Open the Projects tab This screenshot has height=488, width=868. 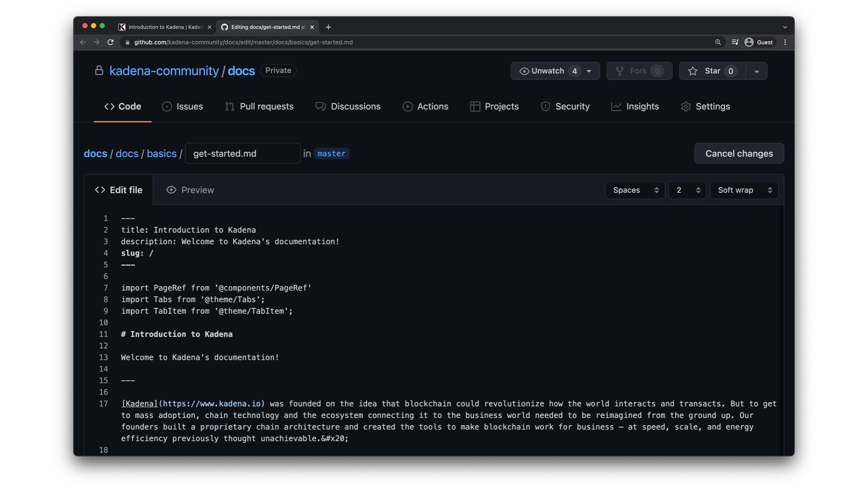495,106
